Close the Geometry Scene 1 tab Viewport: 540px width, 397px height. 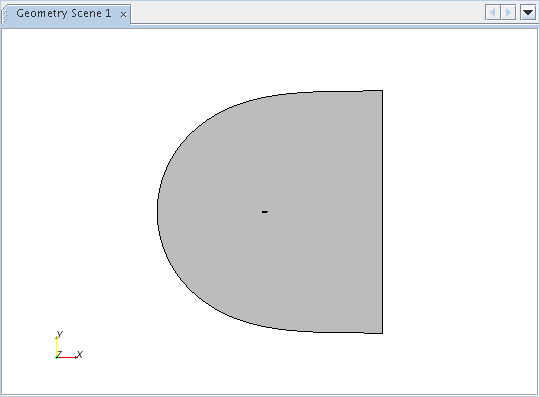point(123,14)
